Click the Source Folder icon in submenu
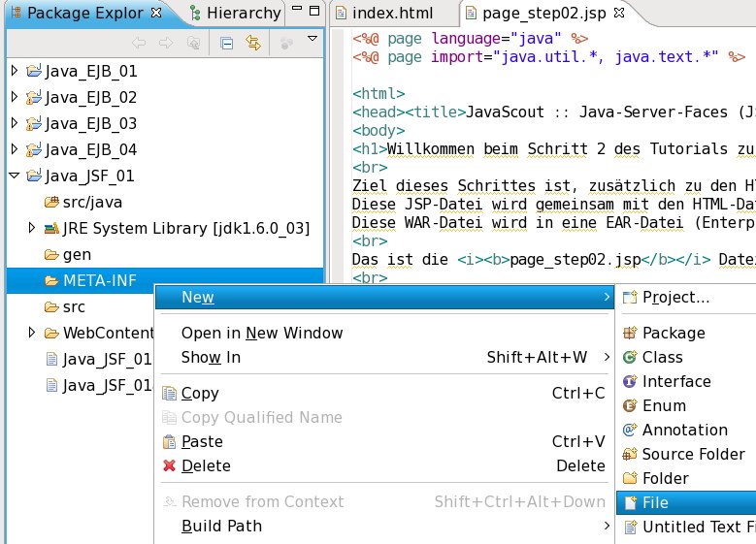This screenshot has width=756, height=544. click(630, 454)
